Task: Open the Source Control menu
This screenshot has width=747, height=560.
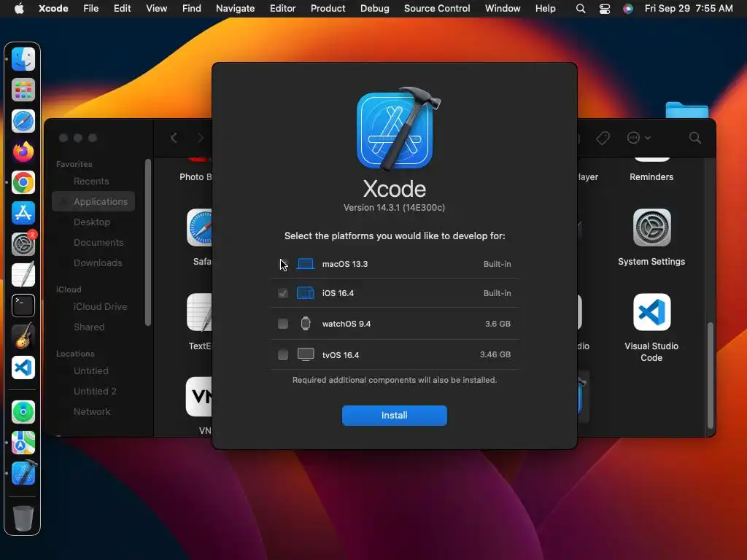Action: tap(437, 9)
